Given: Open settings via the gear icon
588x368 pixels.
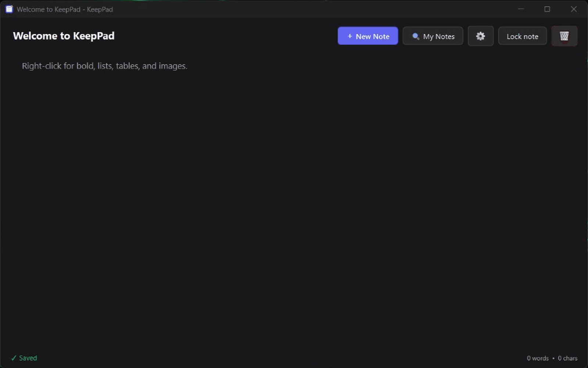Looking at the screenshot, I should click(x=480, y=36).
